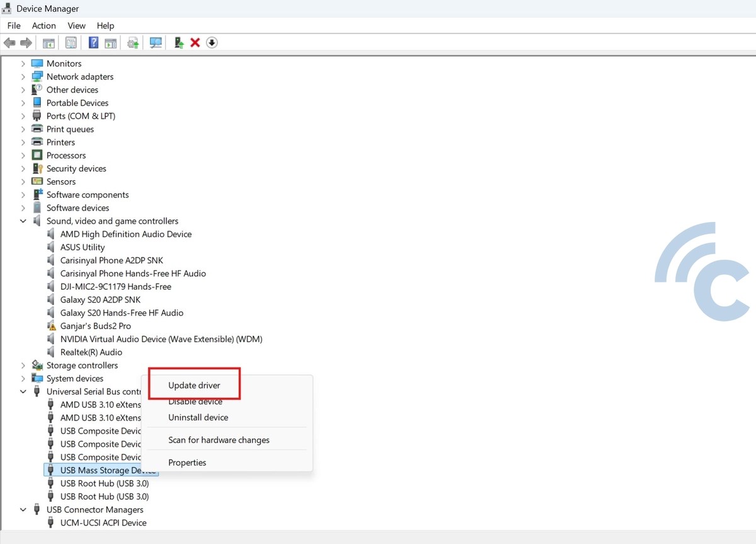Select Galaxy S20 A2DP SNK
Screen dimensions: 756x544
coord(100,300)
